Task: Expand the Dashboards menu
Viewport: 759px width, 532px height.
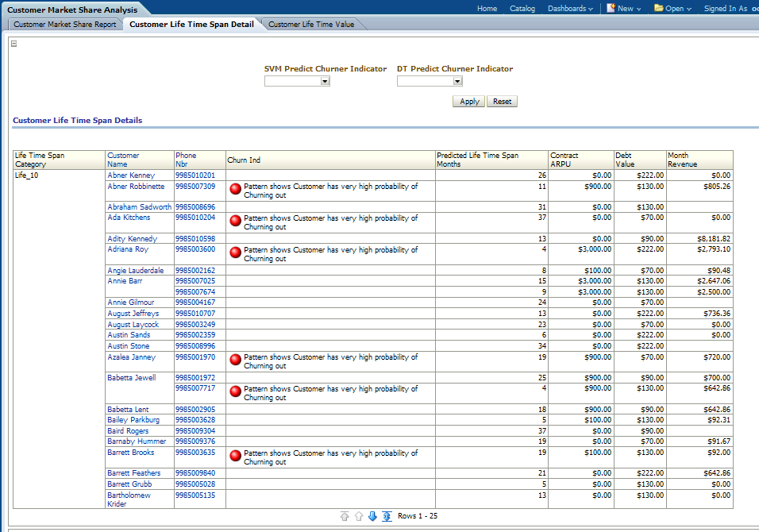Action: tap(570, 9)
